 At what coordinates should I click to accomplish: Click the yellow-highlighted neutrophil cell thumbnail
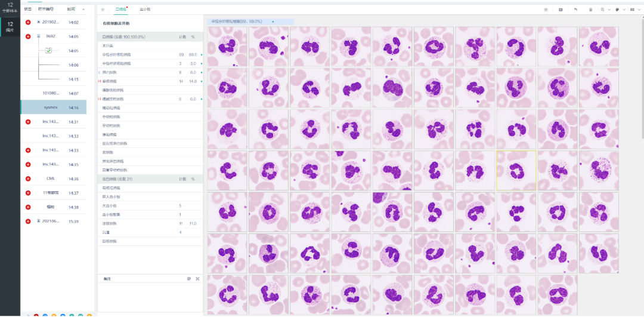516,170
